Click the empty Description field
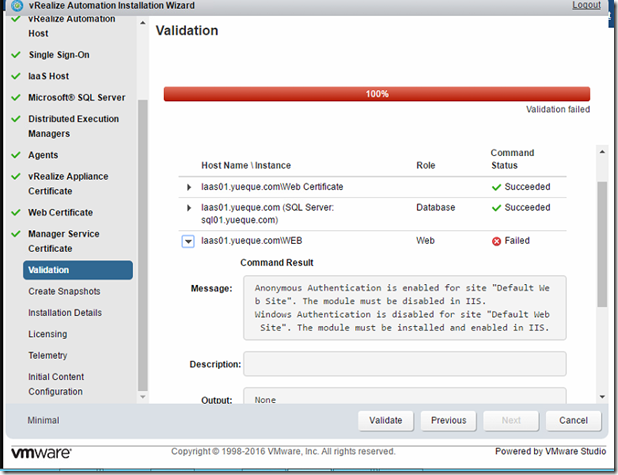618x475 pixels. pyautogui.click(x=405, y=364)
